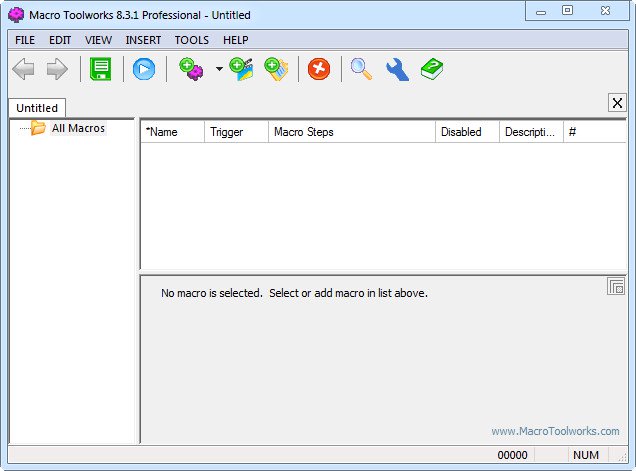Screen dimensions: 636x471
Task: Save the macro file with the green disk icon
Action: (x=101, y=69)
